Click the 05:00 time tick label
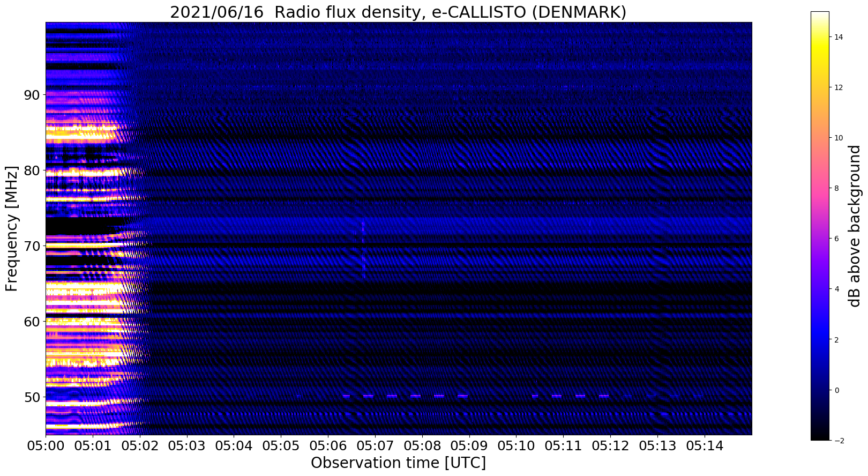The height and width of the screenshot is (476, 868). pyautogui.click(x=46, y=445)
